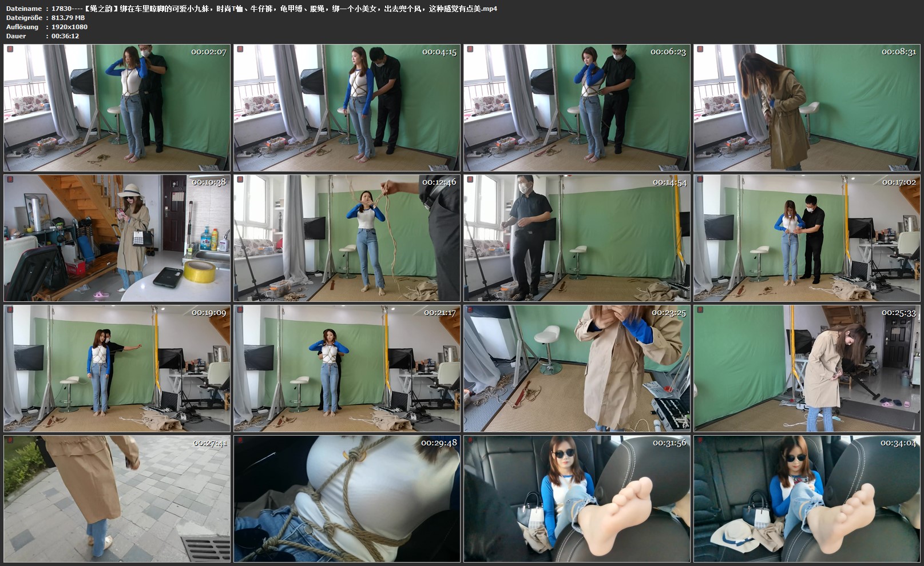Click red corner icon on 00:14:54 thumbnail
This screenshot has width=924, height=566.
[470, 180]
